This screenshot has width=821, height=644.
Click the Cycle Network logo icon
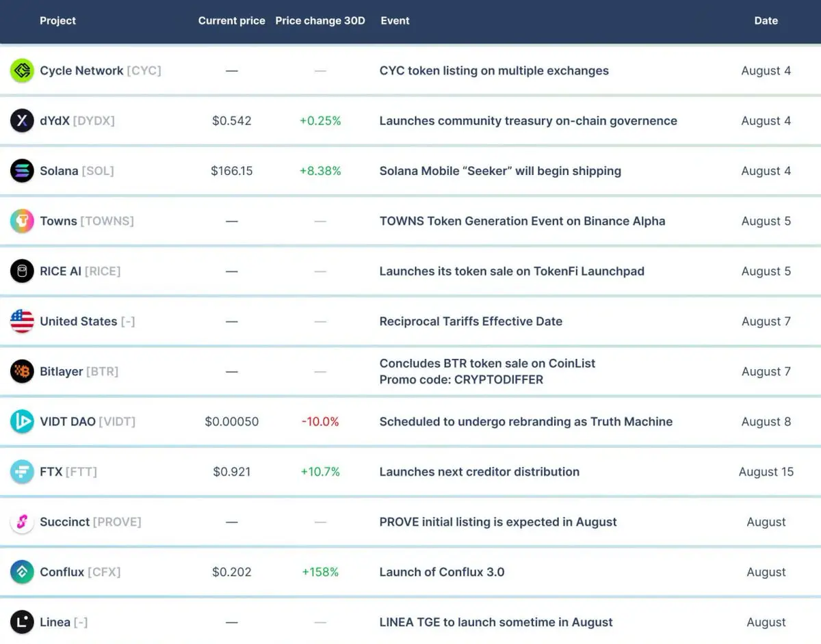tap(22, 70)
